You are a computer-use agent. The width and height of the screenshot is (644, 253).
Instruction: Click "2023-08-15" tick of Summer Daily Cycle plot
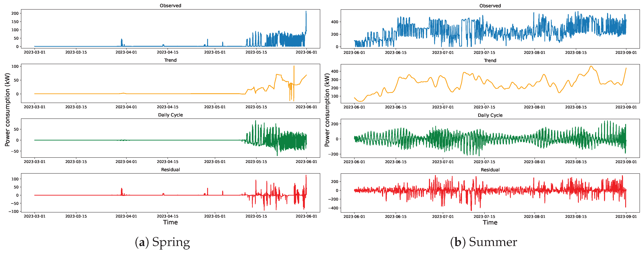[x=576, y=162]
